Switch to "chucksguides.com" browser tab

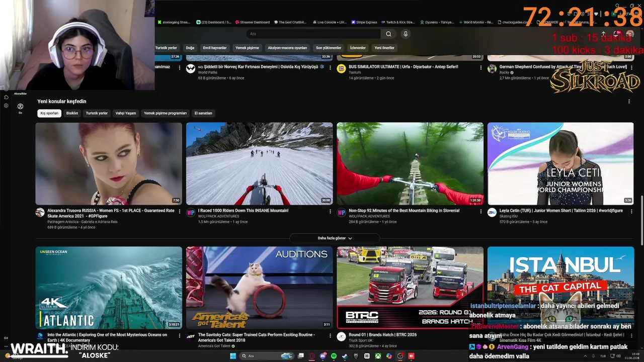pos(514,22)
